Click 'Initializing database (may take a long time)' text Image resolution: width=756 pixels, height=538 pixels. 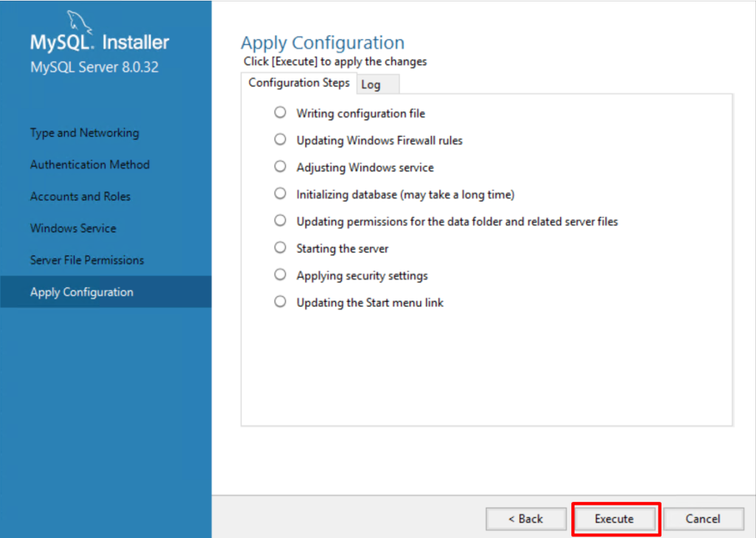pyautogui.click(x=405, y=194)
